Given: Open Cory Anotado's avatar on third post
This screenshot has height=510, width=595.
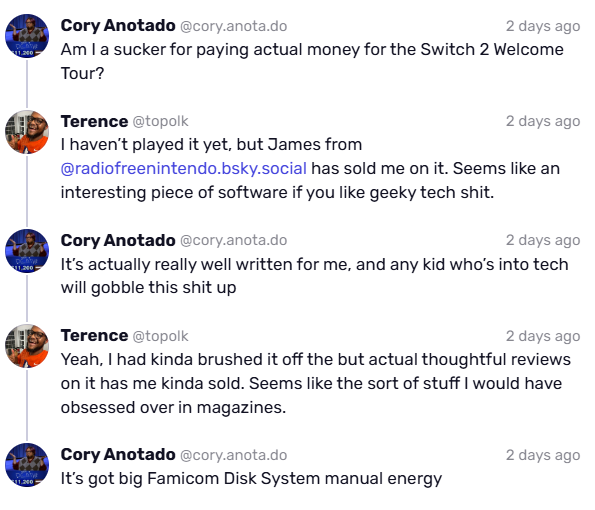Looking at the screenshot, I should coord(27,251).
